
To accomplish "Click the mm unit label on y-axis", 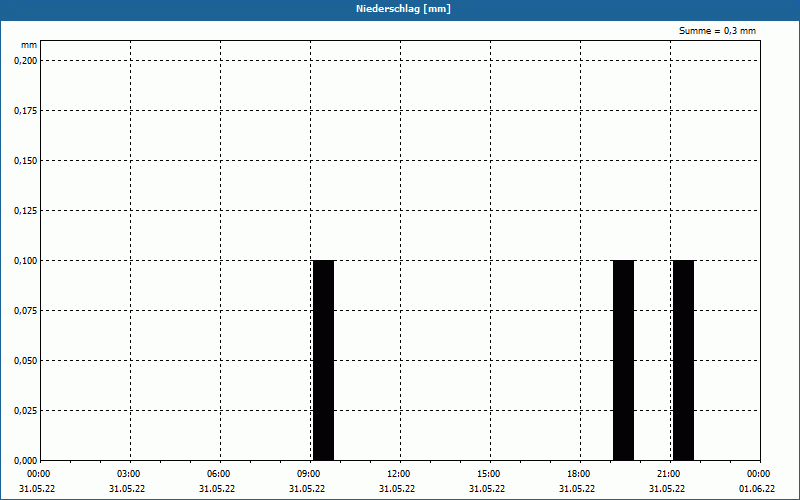I will pos(29,45).
